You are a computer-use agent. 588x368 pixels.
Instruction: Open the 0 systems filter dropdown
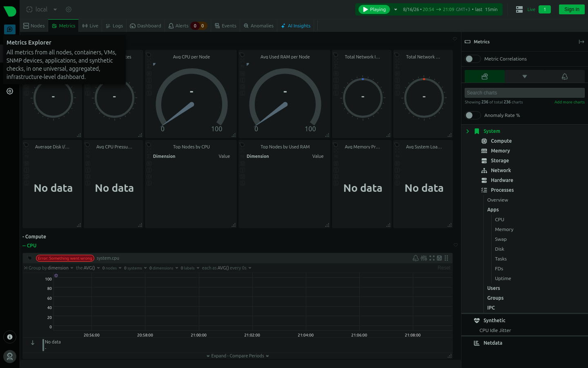coord(135,268)
